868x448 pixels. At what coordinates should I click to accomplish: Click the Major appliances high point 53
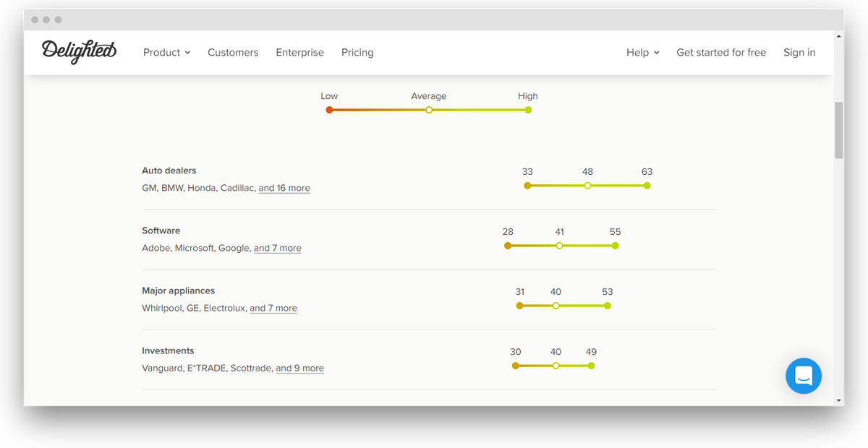[607, 306]
